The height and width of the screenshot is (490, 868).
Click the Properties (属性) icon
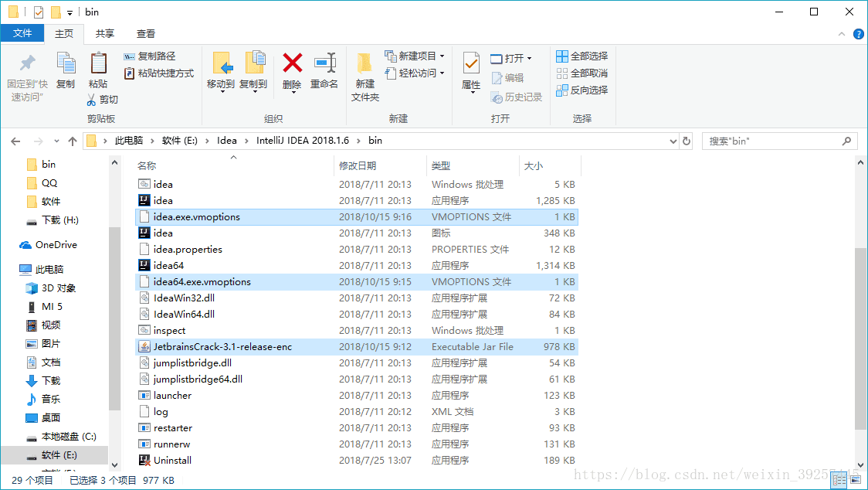[x=471, y=63]
